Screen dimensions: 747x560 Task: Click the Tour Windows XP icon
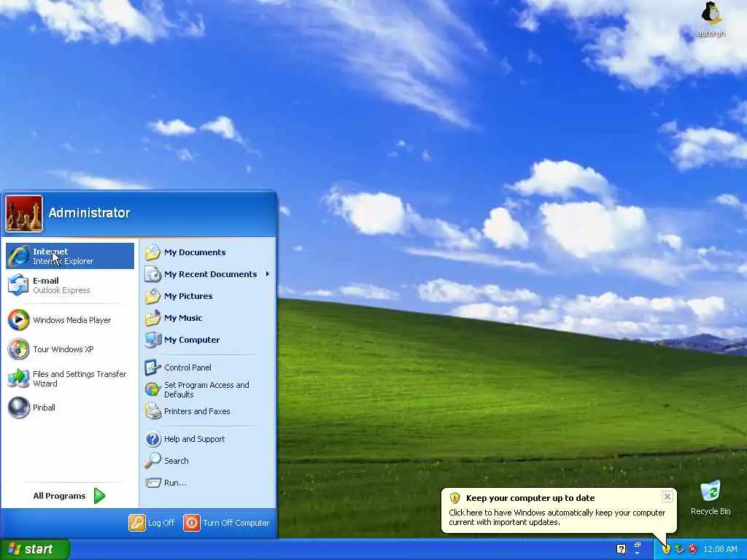[18, 349]
